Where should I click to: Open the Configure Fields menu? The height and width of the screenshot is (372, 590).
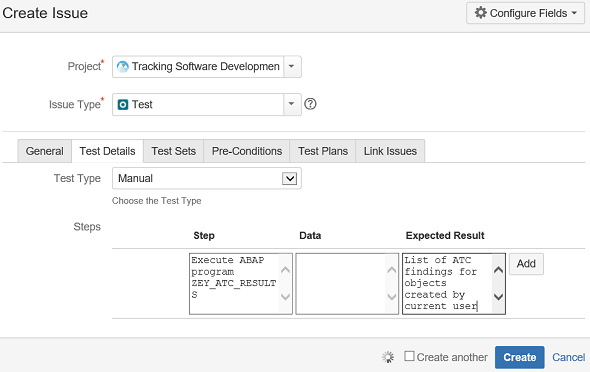[525, 13]
